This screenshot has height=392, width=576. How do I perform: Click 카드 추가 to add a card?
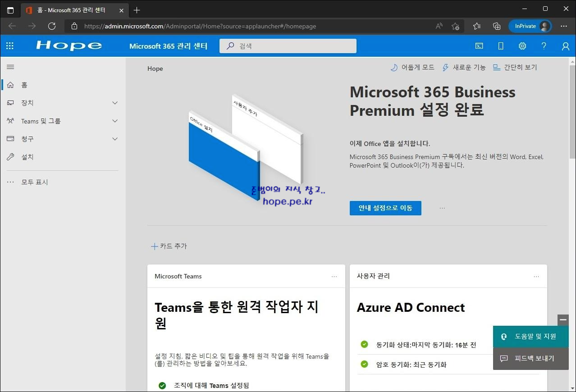point(169,246)
